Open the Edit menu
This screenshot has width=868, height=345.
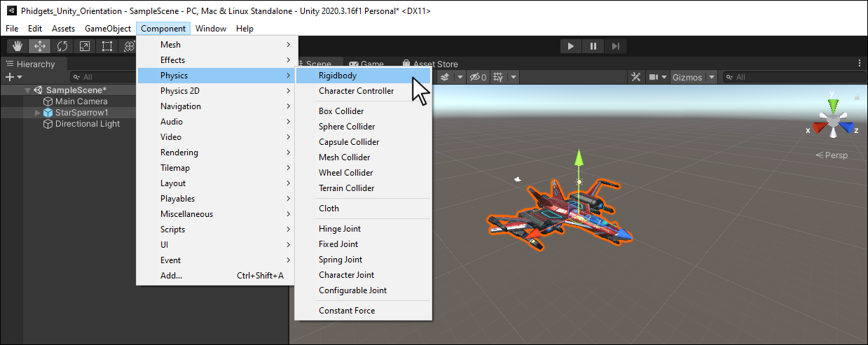(x=35, y=29)
